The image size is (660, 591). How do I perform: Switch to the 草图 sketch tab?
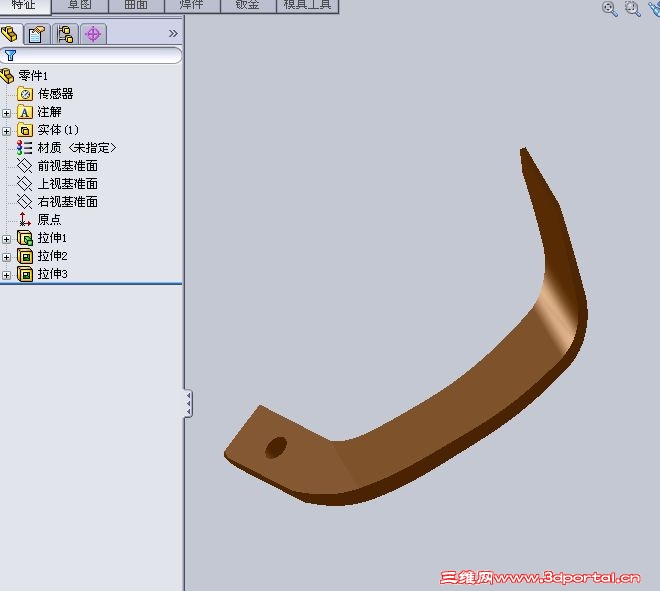[80, 6]
